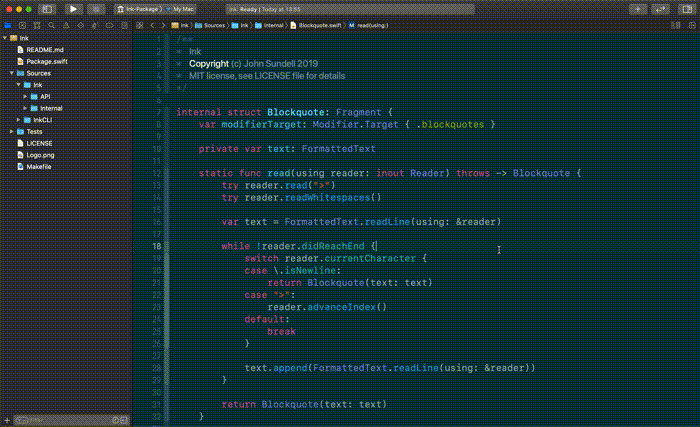The height and width of the screenshot is (427, 700).
Task: Toggle the navigator sidebar button in the toolbar
Action: tap(47, 9)
